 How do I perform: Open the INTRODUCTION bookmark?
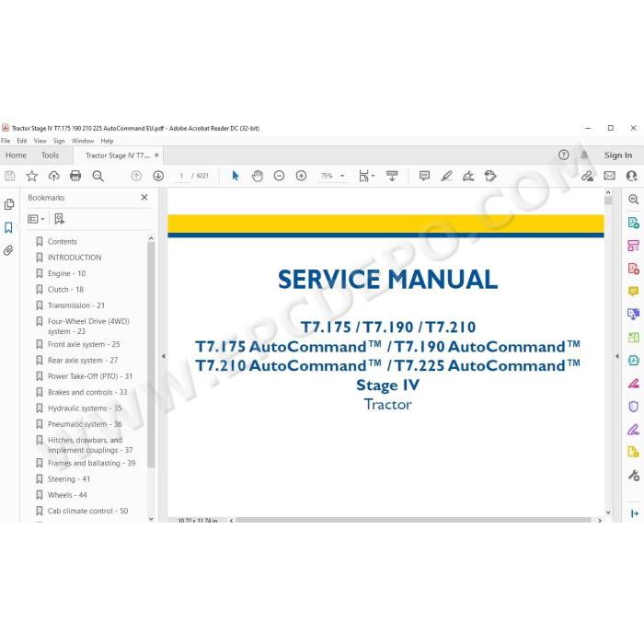coord(75,258)
